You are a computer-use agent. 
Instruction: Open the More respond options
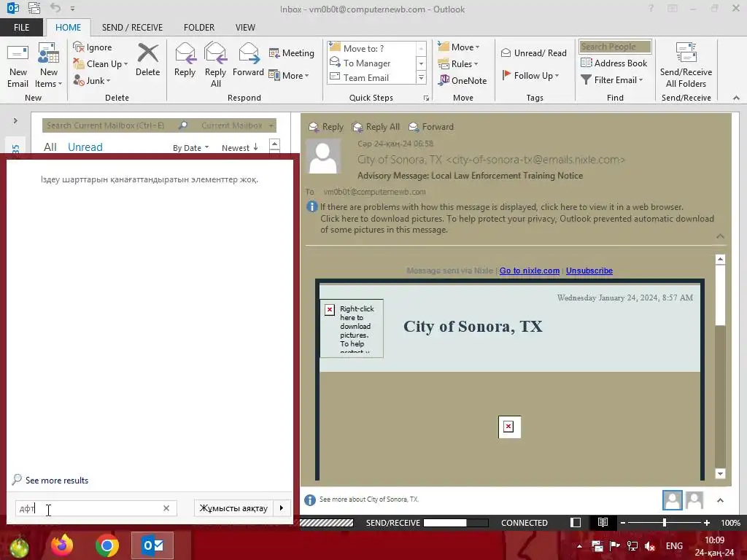coord(289,75)
